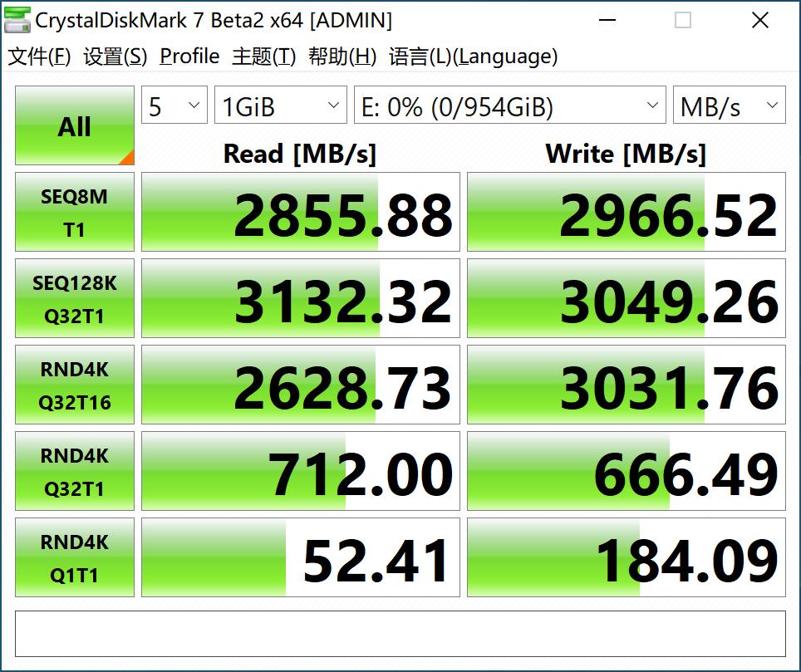Click the SEQ128K read result 3132.32
Viewport: 801px width, 672px height.
pos(301,298)
